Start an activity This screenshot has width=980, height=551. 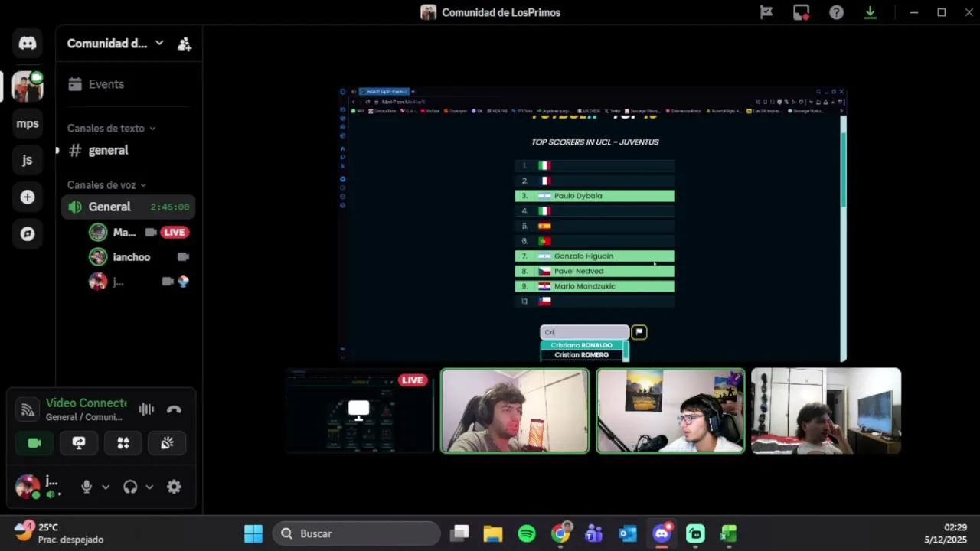pyautogui.click(x=123, y=443)
